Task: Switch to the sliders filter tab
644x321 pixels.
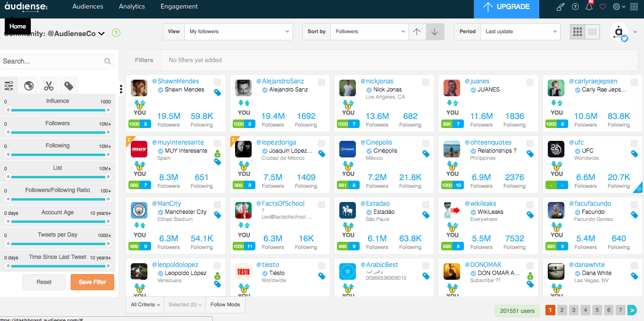Action: 9,86
